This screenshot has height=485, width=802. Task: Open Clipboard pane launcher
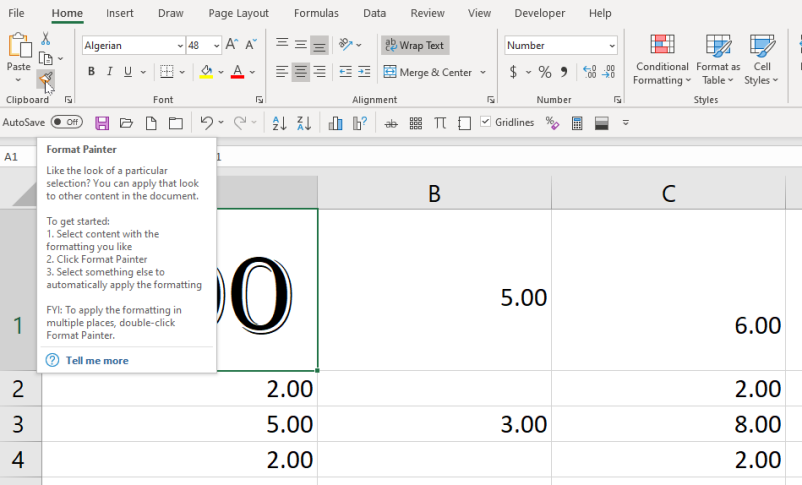point(68,100)
